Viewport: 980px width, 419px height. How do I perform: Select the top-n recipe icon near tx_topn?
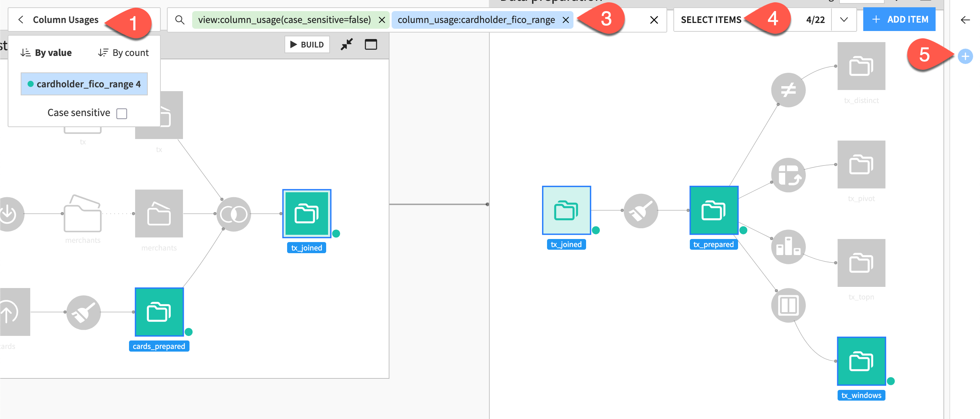[x=788, y=247]
